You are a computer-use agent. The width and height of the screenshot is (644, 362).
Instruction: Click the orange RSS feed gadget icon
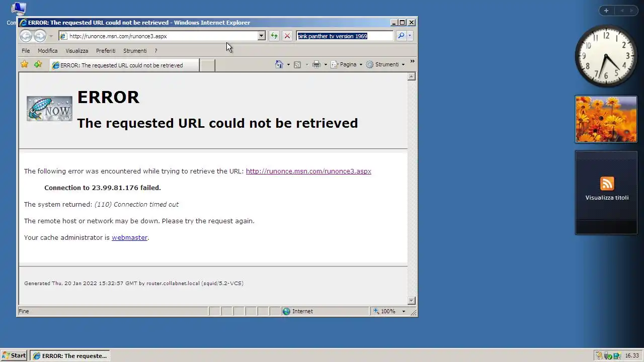(607, 184)
